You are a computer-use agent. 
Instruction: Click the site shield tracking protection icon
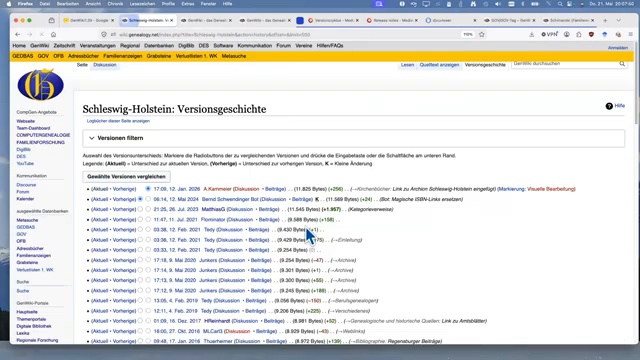point(104,35)
